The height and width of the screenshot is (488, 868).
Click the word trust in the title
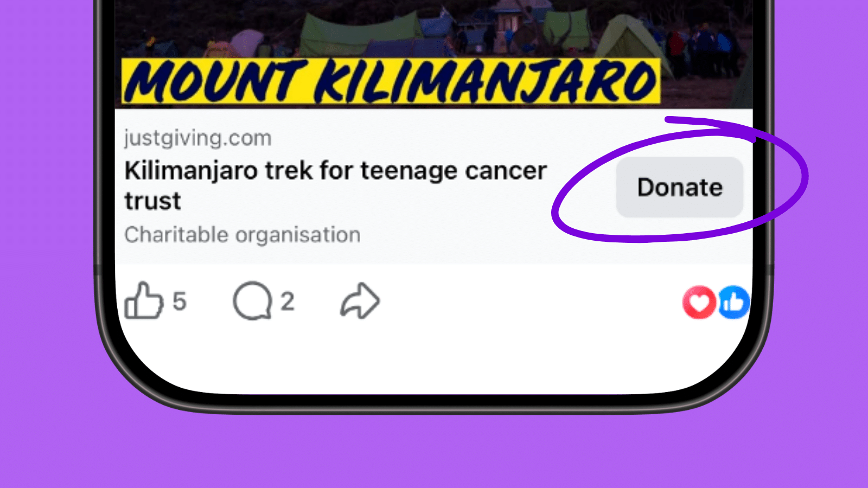pos(152,201)
